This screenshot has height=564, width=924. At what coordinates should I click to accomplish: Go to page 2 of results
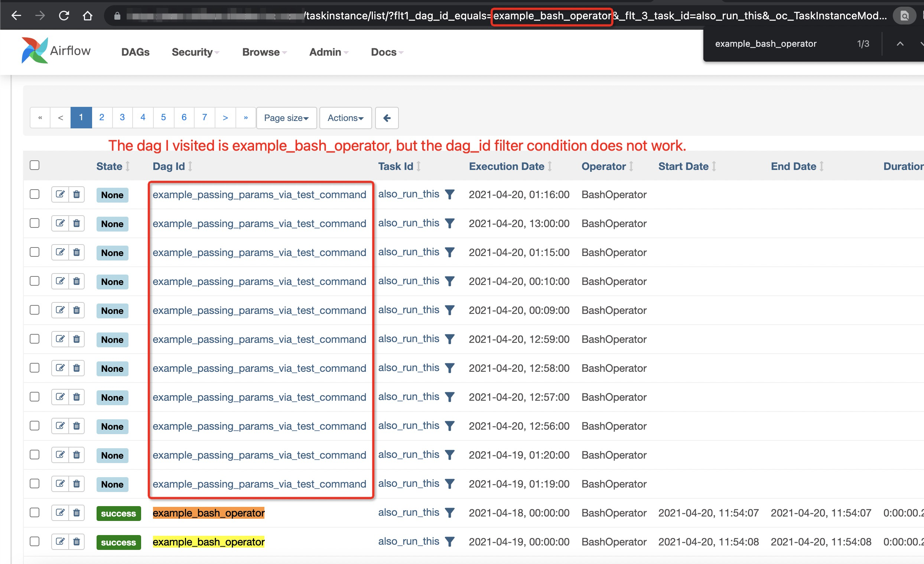click(102, 117)
